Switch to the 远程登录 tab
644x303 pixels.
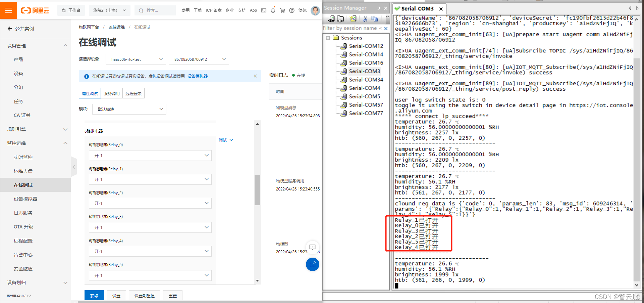point(133,93)
